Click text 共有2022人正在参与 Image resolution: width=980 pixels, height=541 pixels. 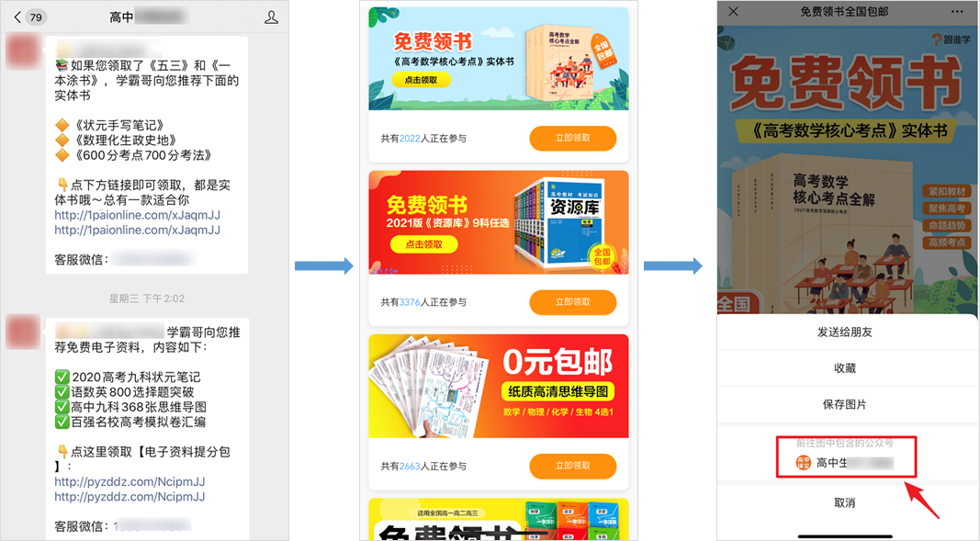(x=423, y=139)
